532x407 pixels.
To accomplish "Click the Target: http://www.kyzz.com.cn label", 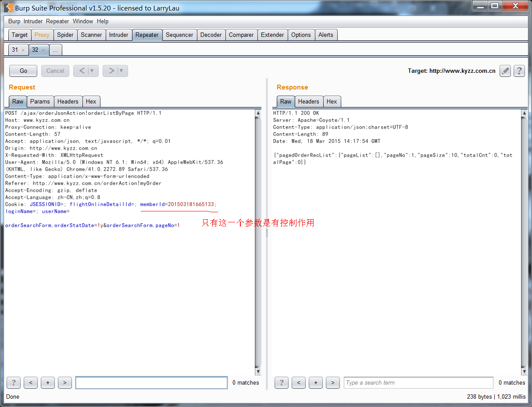I will 452,71.
